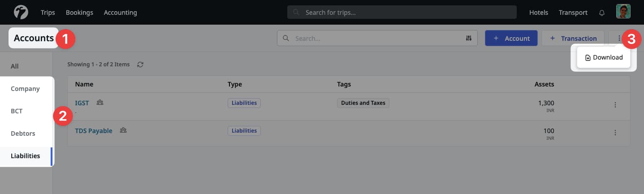This screenshot has height=194, width=644.
Task: Click the add Transaction button
Action: point(573,39)
